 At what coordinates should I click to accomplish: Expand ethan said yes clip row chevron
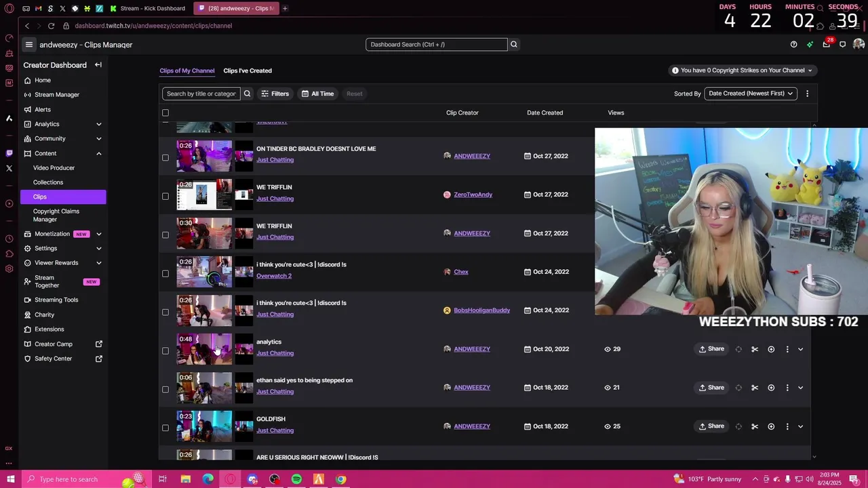(800, 388)
